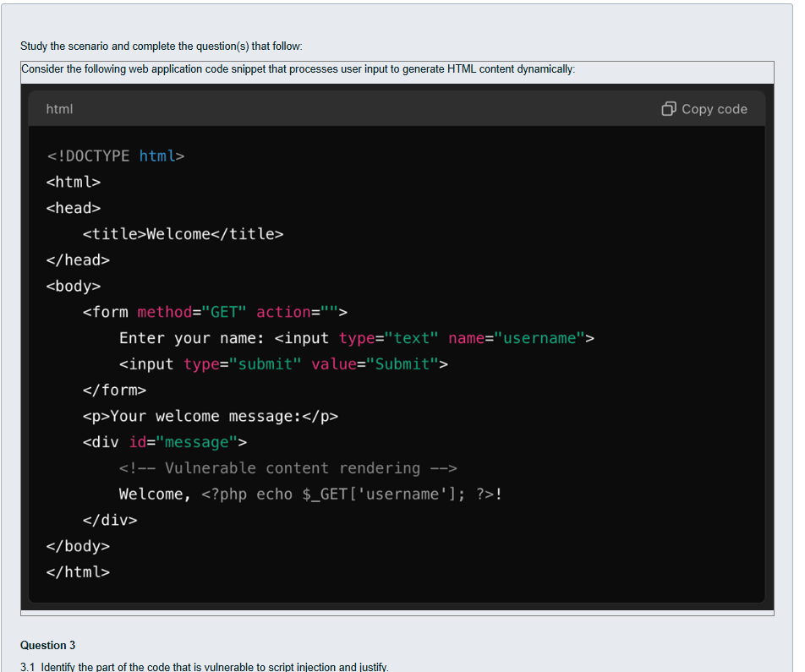Click the input type="submit" code line
805x672 pixels.
tap(284, 364)
